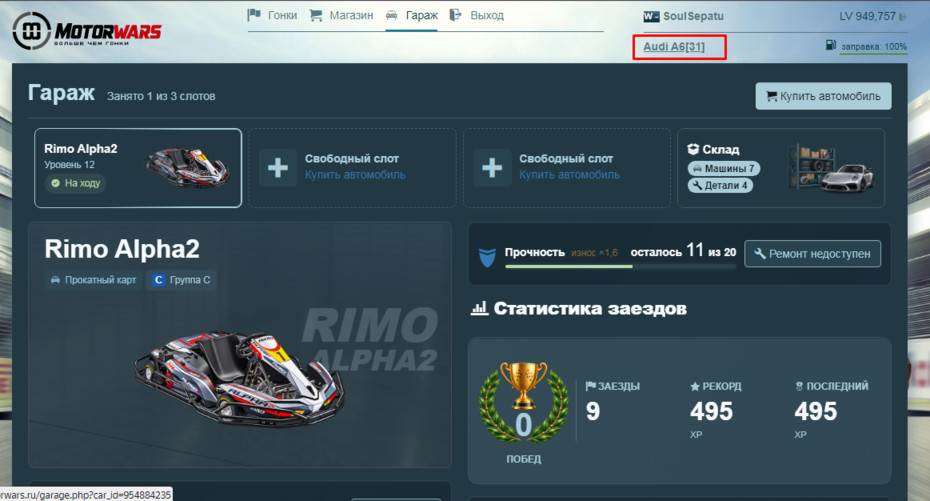The height and width of the screenshot is (501, 930).
Task: Click the Ремонт недоступен button
Action: click(x=812, y=254)
